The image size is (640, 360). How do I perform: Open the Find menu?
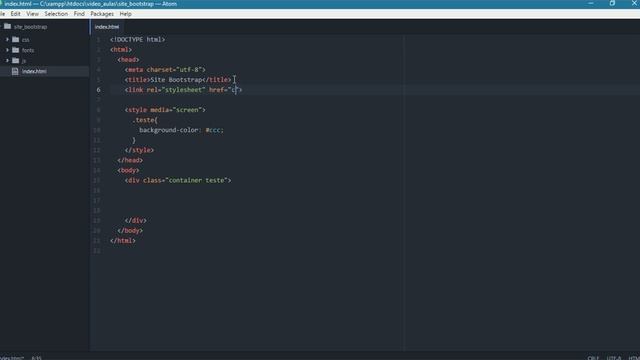(79, 14)
